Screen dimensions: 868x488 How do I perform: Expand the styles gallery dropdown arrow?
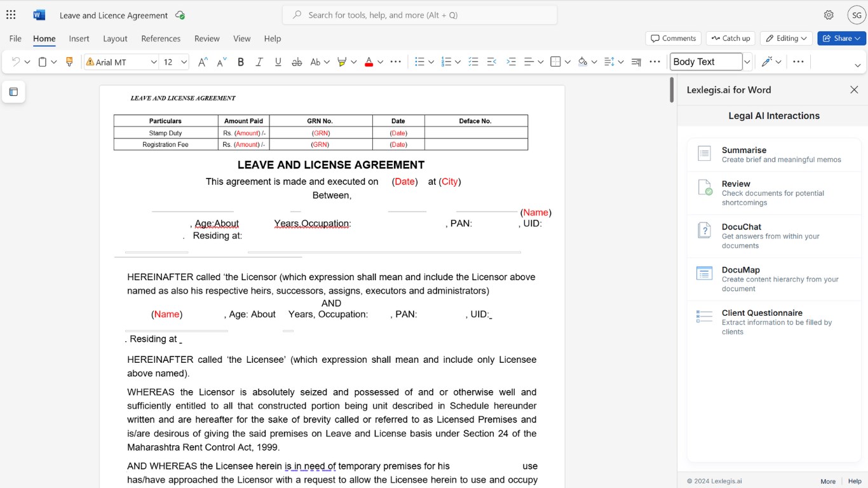pos(747,62)
